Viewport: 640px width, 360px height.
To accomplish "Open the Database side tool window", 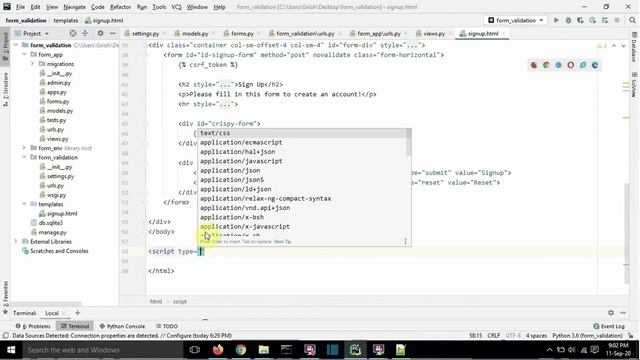I will coord(634,47).
